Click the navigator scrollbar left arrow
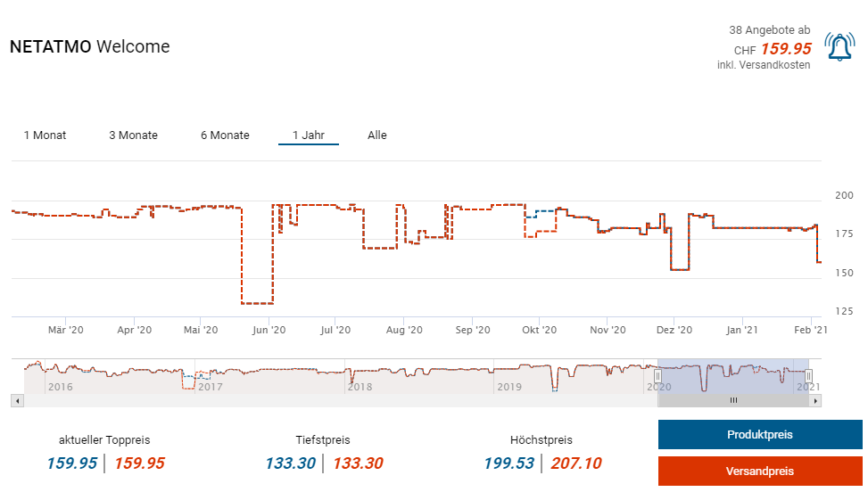This screenshot has width=868, height=492. 16,401
